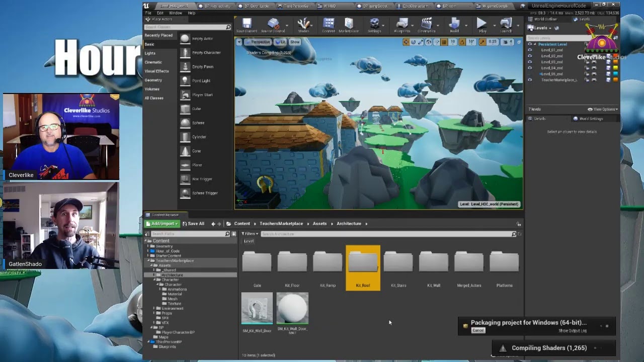Open the Filters dropdown in Content Browser
This screenshot has width=644, height=362.
pyautogui.click(x=250, y=234)
